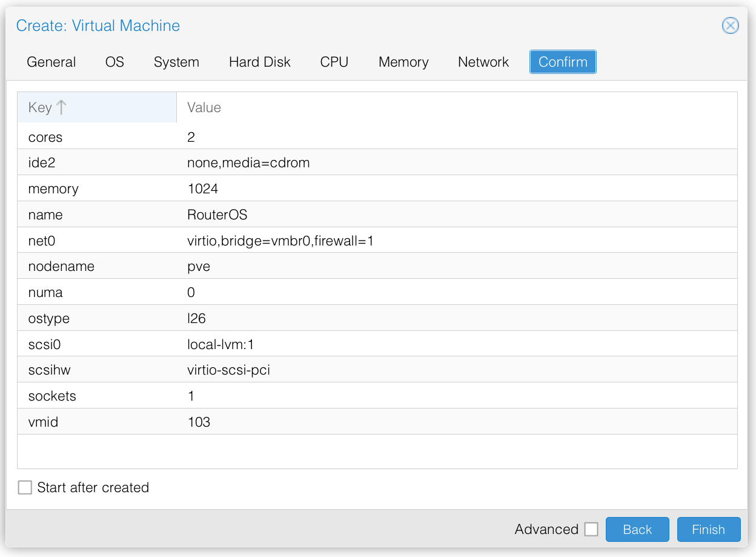Switch to the Memory tab

tap(403, 62)
